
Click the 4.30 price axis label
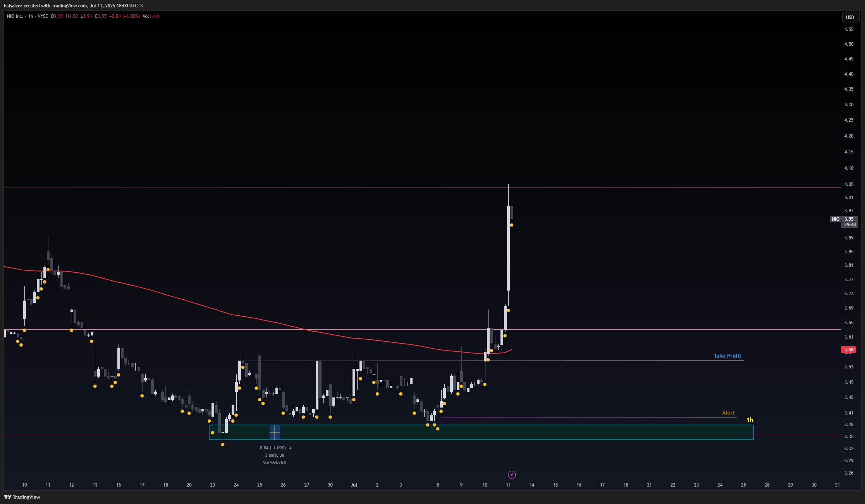[849, 105]
